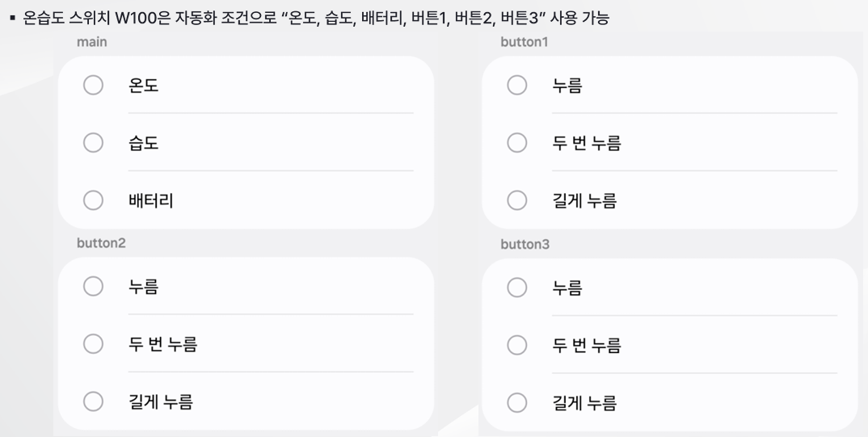Pick 길게 누름 radio in button3
The image size is (868, 437).
click(x=516, y=401)
